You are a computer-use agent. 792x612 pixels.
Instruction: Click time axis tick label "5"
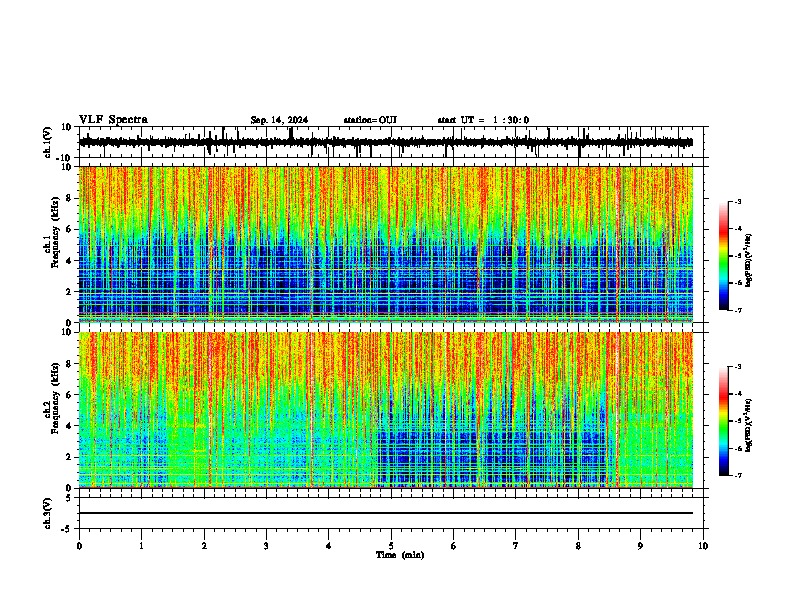pos(391,546)
